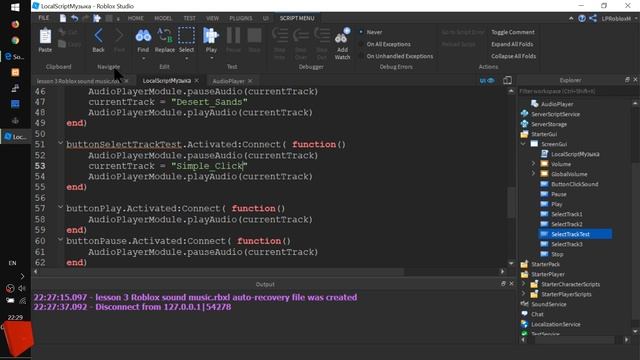Open the AudioPlayer script tab
The width and height of the screenshot is (640, 360).
click(228, 81)
